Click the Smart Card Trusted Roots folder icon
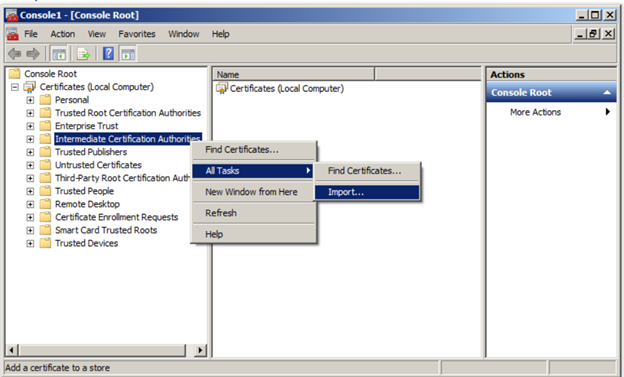Viewport: 624px width, 377px height. (x=45, y=230)
